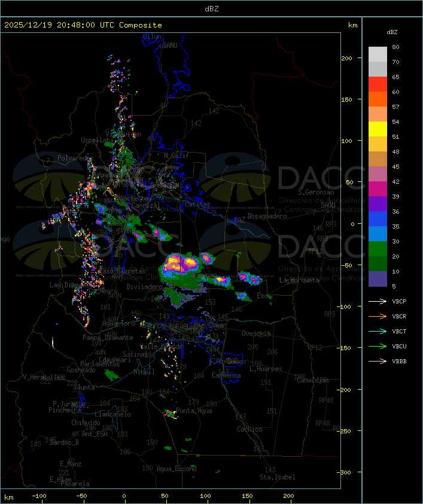This screenshot has height=504, width=423.
Task: Select the green 20-30 dBZ swatch
Action: [378, 248]
